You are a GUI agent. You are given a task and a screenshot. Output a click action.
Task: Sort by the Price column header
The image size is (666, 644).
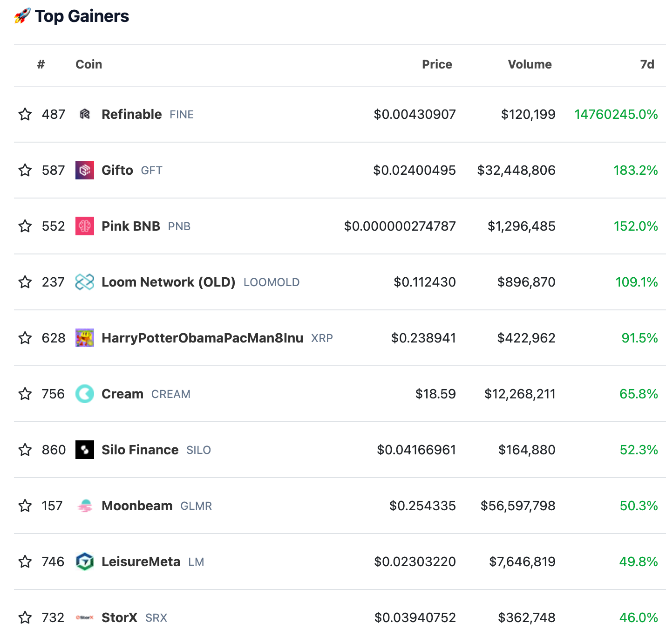(x=437, y=64)
